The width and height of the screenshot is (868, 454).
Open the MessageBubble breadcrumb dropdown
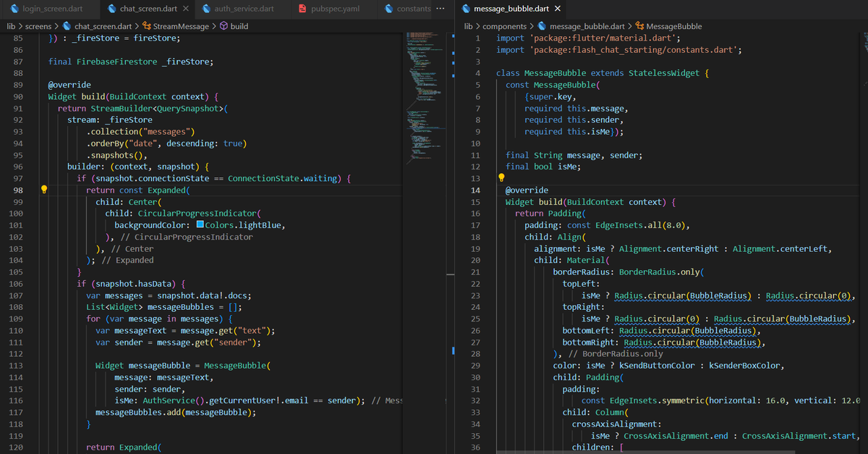tap(673, 26)
